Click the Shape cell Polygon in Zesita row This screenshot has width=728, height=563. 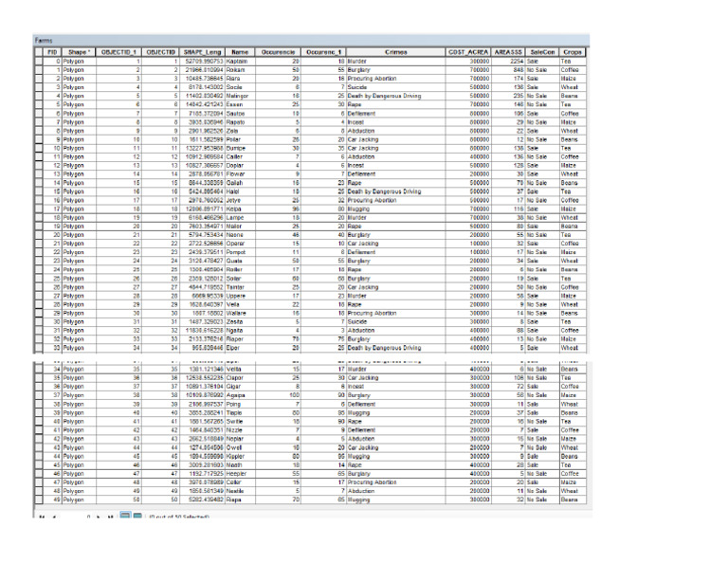click(x=79, y=321)
